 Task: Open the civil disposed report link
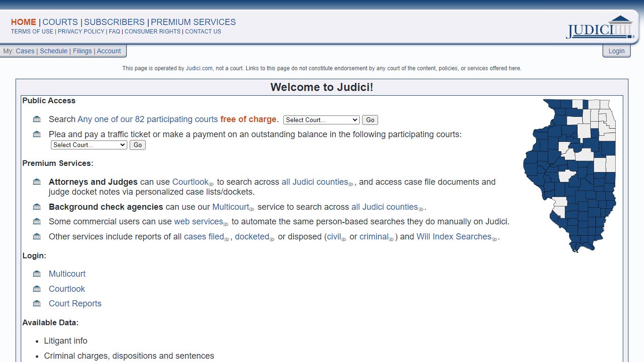[334, 237]
